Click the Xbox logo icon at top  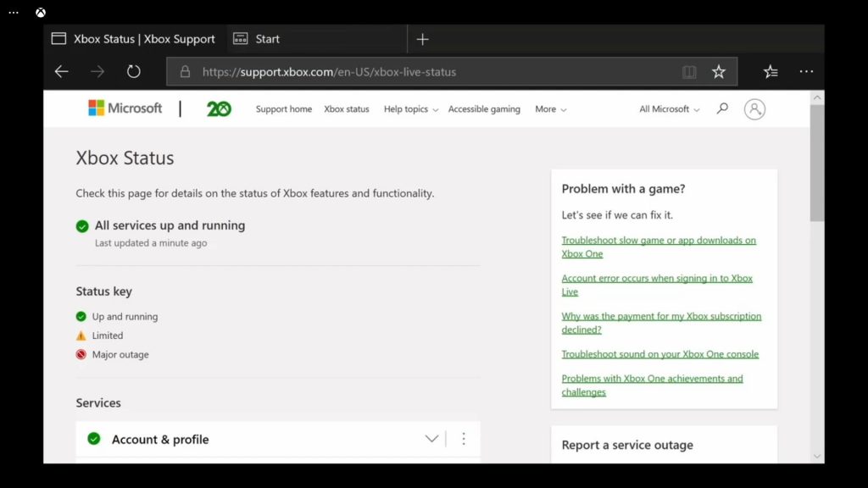point(41,12)
